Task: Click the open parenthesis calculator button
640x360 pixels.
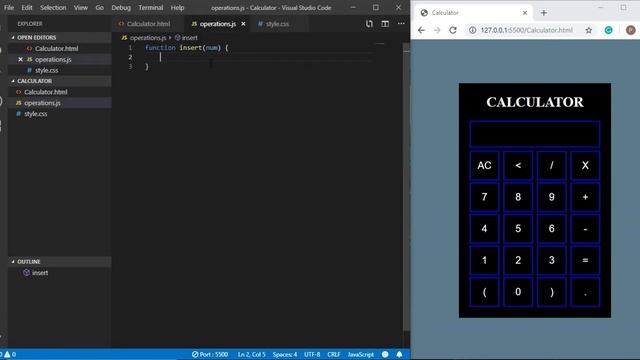Action: (x=484, y=292)
